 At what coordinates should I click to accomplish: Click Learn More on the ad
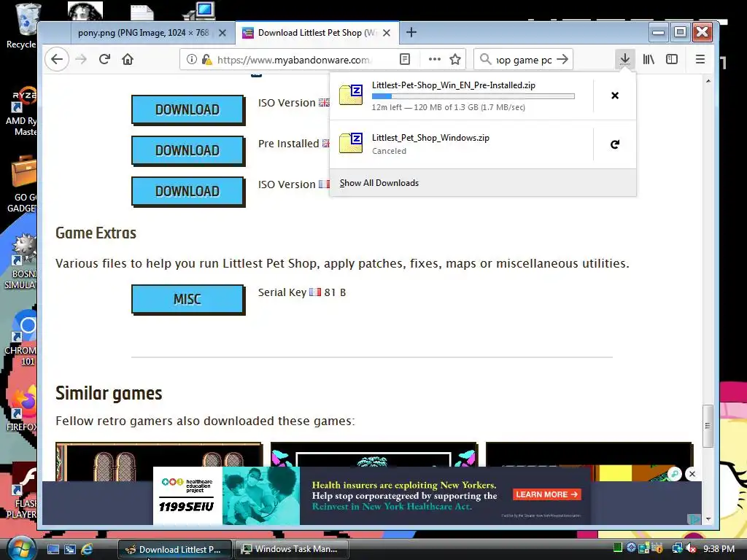coord(547,494)
